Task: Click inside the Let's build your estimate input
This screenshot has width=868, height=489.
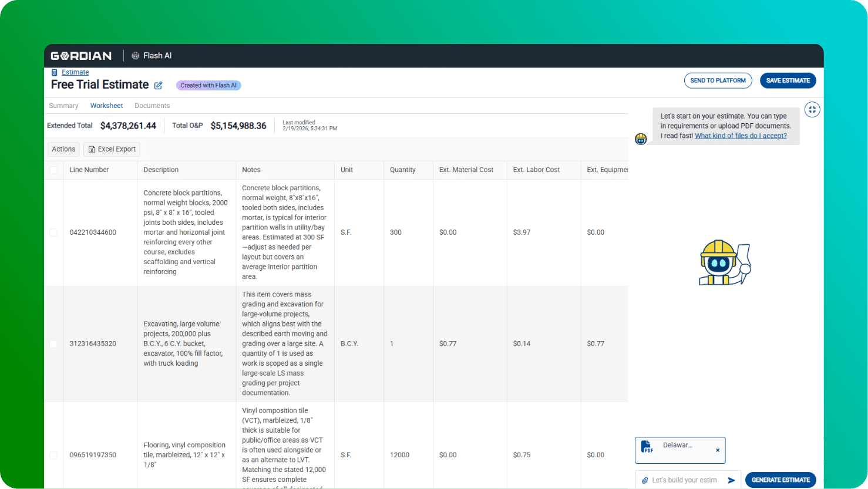Action: [x=684, y=480]
